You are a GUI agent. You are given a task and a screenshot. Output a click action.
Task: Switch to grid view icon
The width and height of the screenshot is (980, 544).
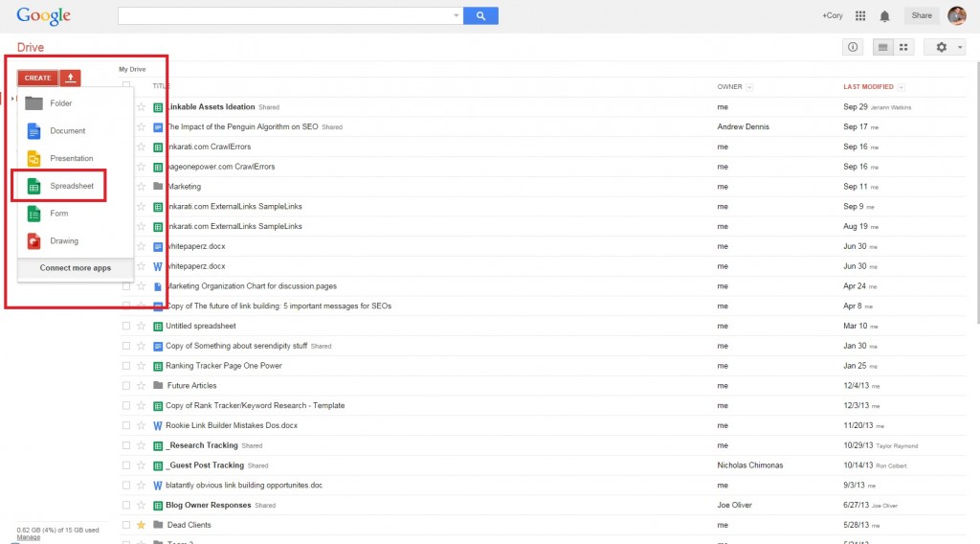pos(903,47)
